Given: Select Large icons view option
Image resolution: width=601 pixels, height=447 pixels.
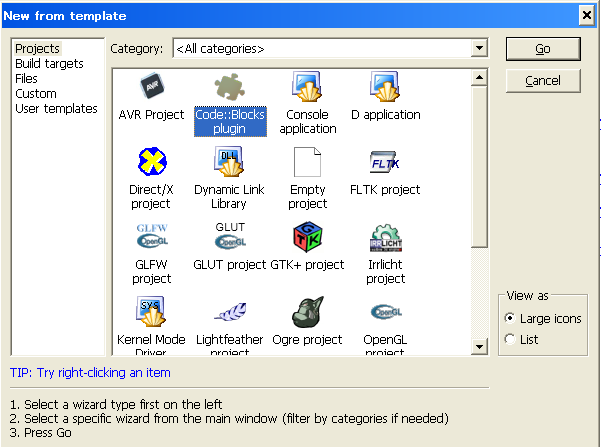Looking at the screenshot, I should coord(543,319).
